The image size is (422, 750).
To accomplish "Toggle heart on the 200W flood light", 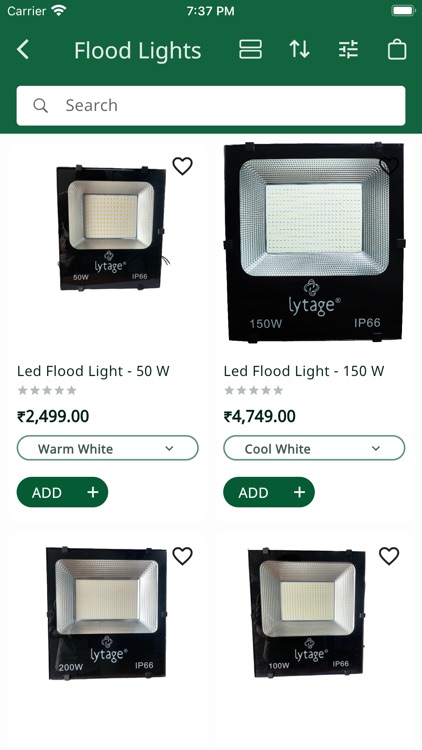I will point(182,556).
